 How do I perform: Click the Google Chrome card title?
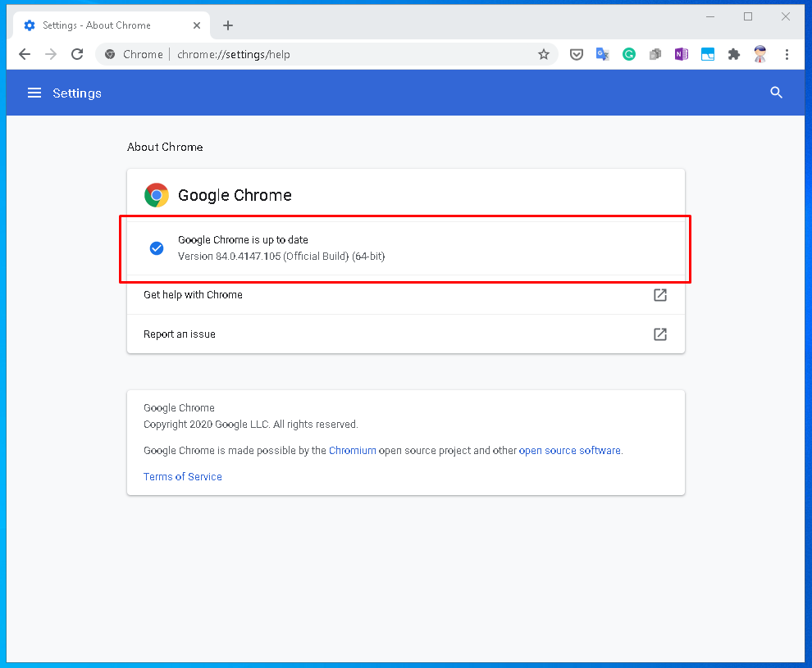tap(235, 195)
